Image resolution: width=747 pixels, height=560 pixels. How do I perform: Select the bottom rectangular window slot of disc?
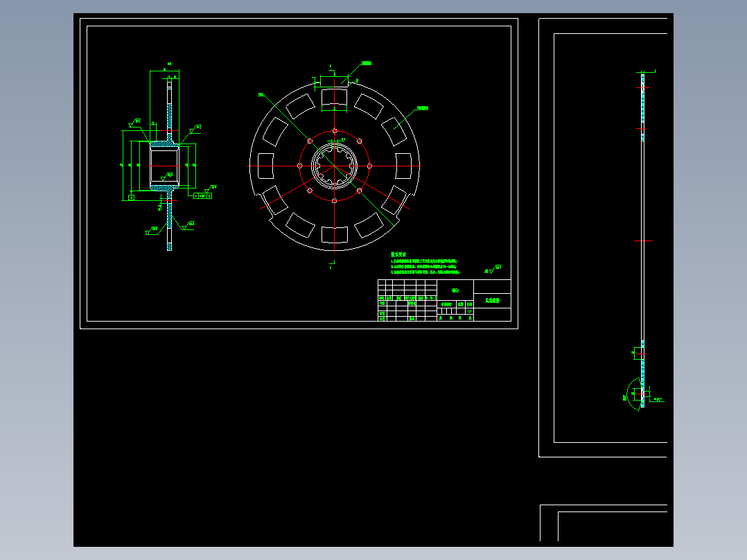tap(335, 234)
